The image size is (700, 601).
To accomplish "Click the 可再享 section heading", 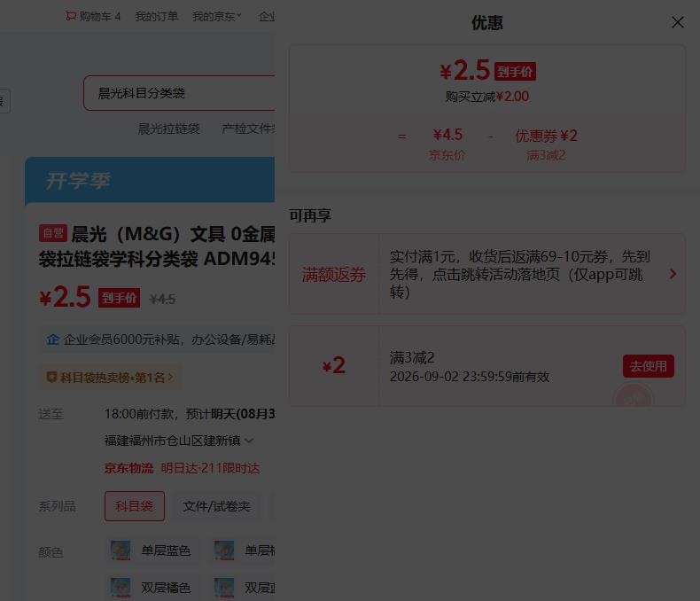I will pos(310,215).
